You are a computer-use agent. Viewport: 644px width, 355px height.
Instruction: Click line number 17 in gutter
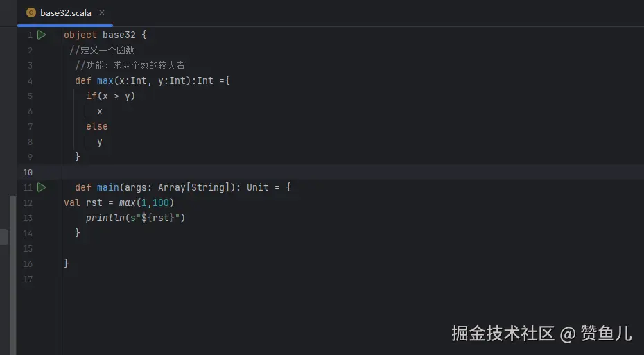coord(28,279)
